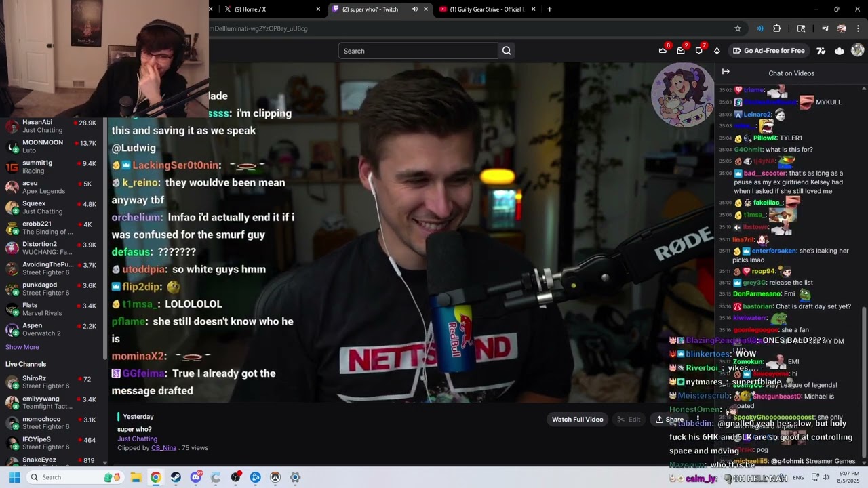This screenshot has width=868, height=488.
Task: Mute the 'super who? - Twitch' tab audio
Action: click(414, 9)
